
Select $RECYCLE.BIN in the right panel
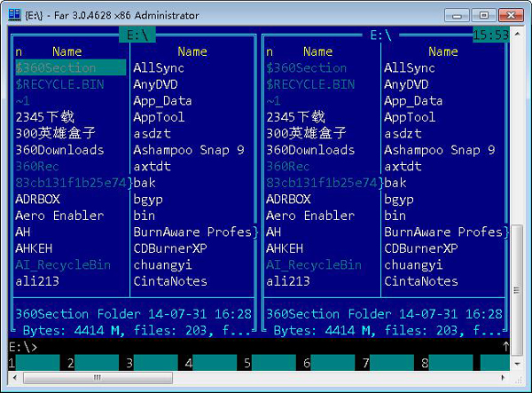coord(310,84)
